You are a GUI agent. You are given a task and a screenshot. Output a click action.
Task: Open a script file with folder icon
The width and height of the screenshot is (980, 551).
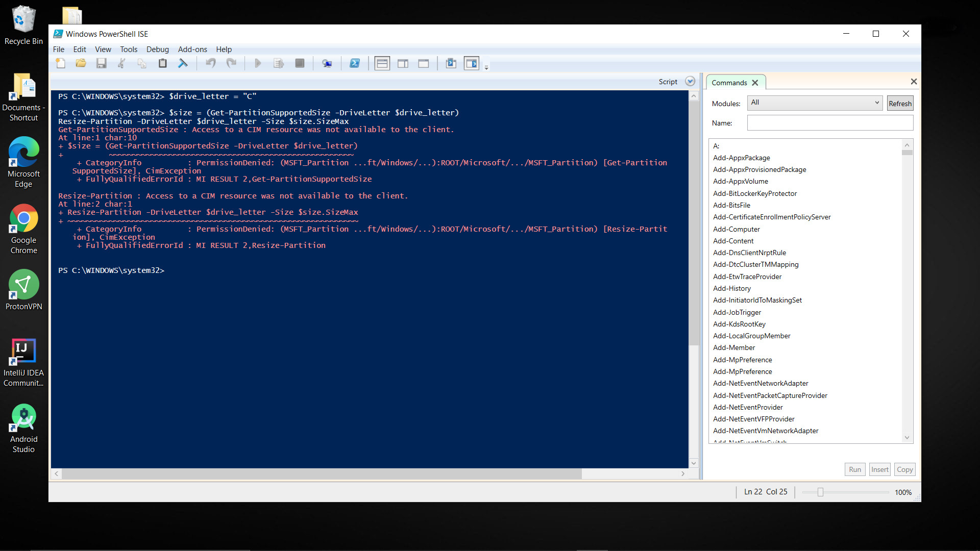click(81, 63)
